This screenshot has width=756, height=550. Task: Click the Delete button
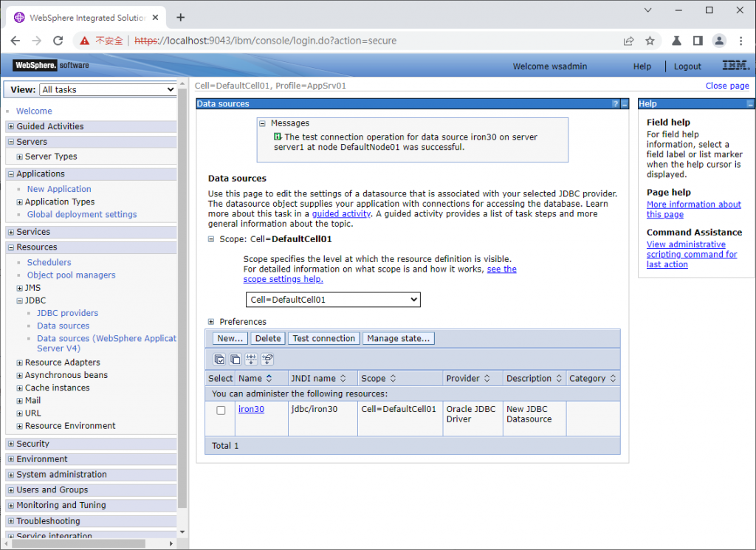[268, 338]
